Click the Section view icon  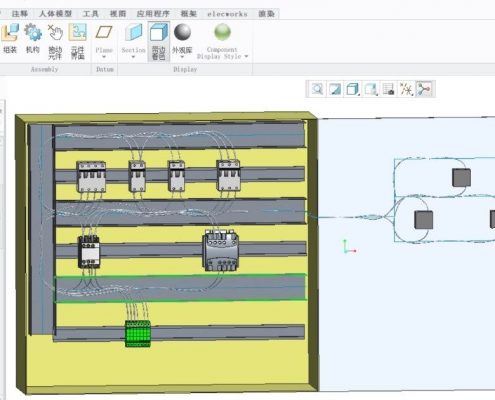coord(133,33)
